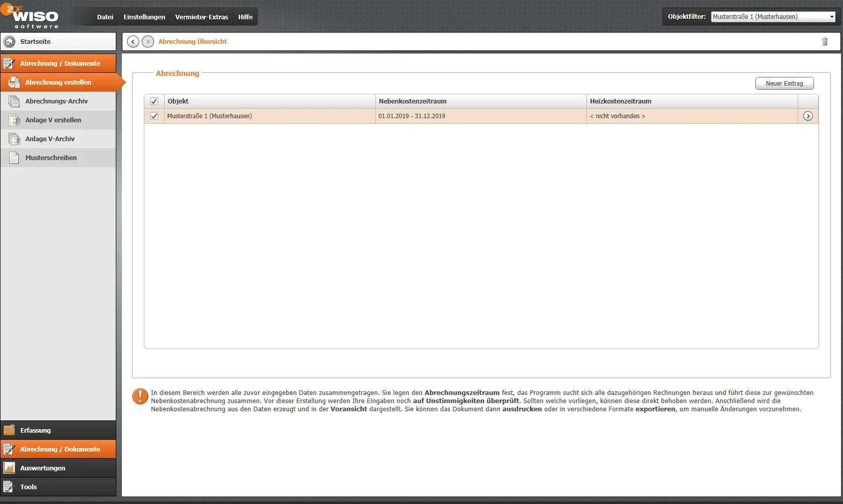Viewport: 843px width, 504px height.
Task: Expand the Erfassung section
Action: [36, 431]
